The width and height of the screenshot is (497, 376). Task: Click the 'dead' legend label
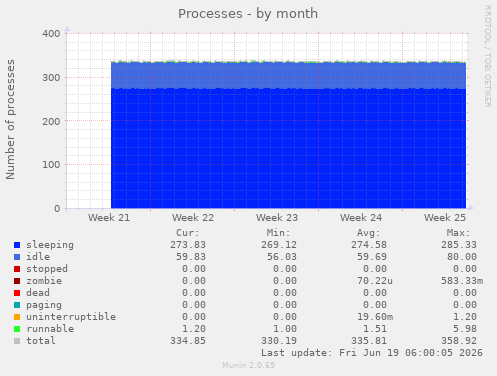tap(38, 293)
